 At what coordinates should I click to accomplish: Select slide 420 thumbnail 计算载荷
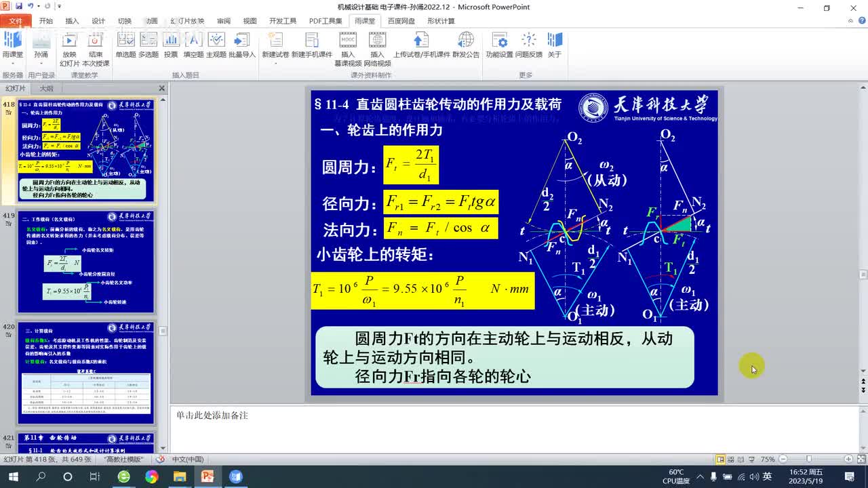pyautogui.click(x=86, y=373)
